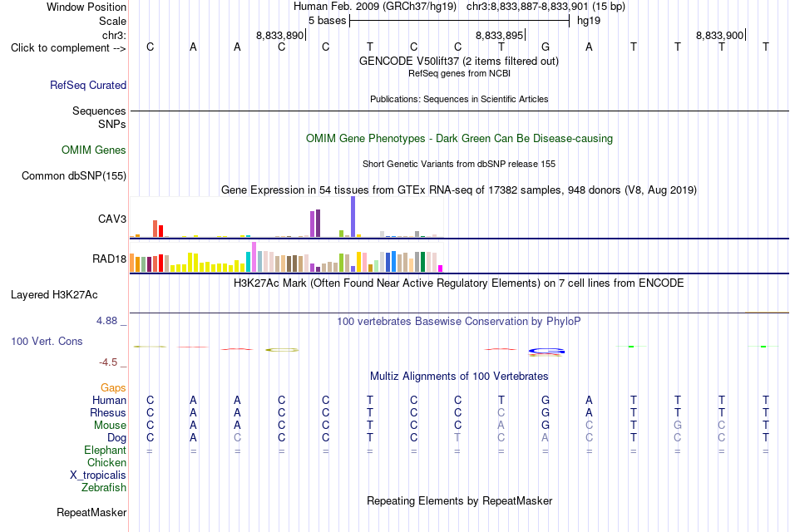Select the Rhesus species row label
The image size is (790, 532).
point(108,412)
